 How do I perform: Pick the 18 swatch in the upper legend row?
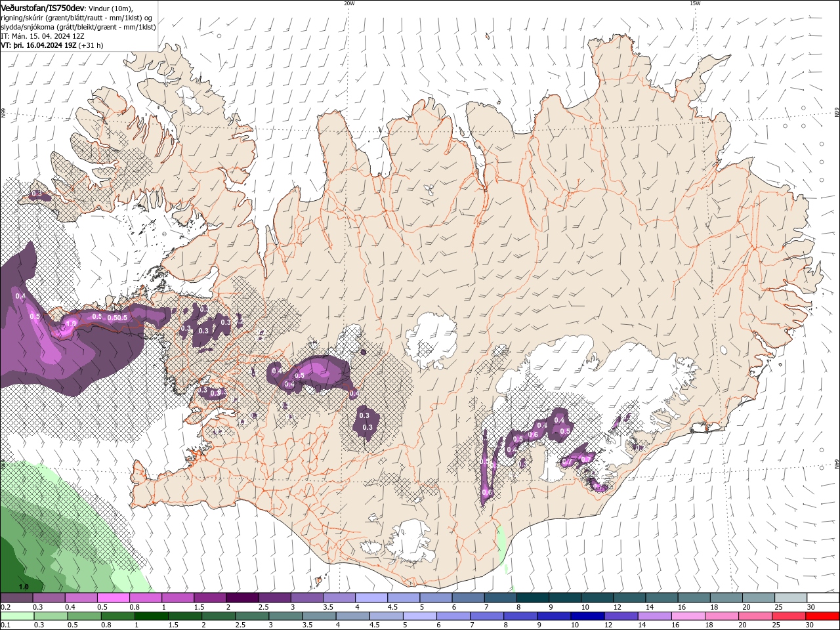tap(726, 598)
